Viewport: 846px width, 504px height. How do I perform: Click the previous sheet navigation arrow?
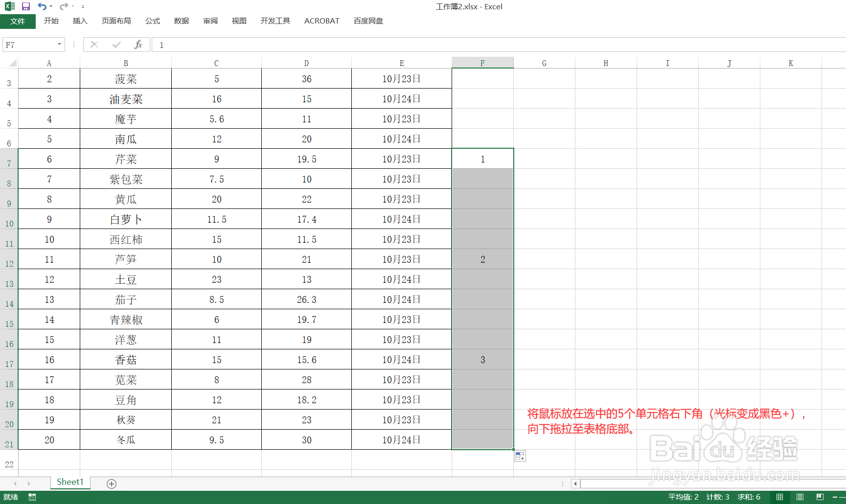coord(15,483)
